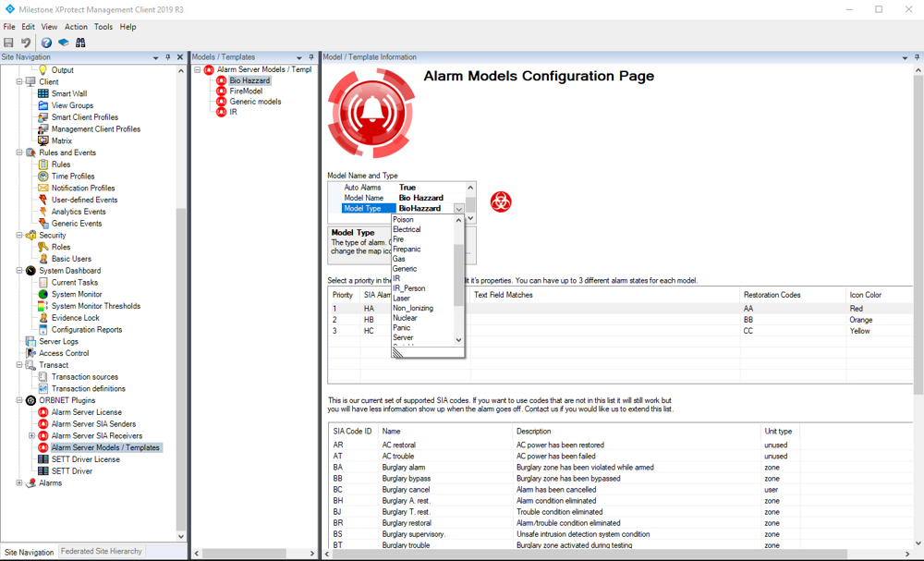This screenshot has height=561, width=924.
Task: Open Help via the blue question mark icon
Action: click(46, 43)
